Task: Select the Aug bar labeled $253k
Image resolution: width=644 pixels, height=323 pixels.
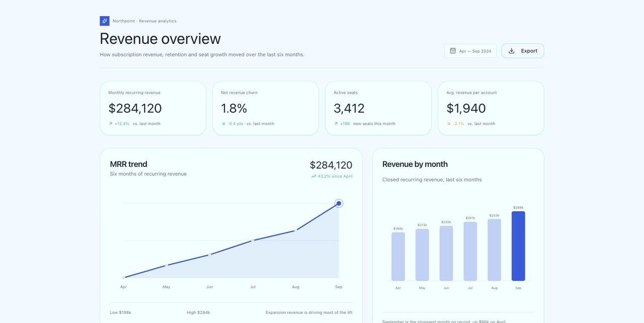Action: click(494, 250)
